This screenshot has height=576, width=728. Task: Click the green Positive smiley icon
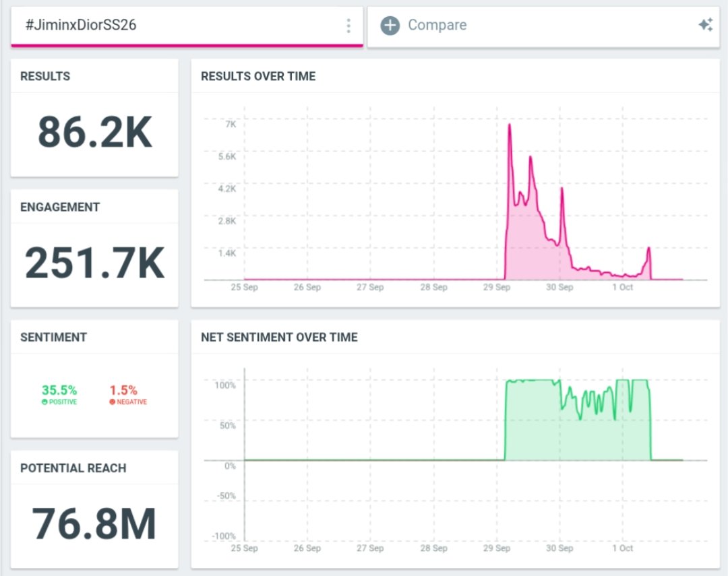tap(44, 402)
